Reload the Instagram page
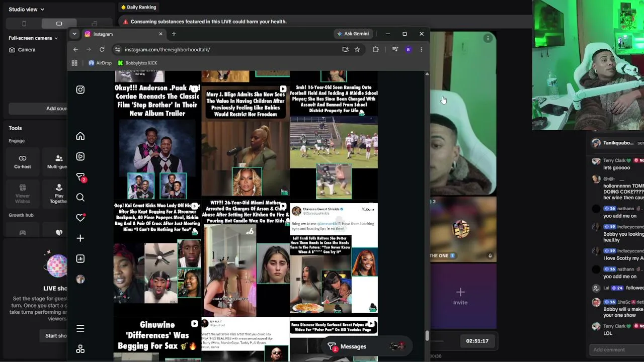The width and height of the screenshot is (644, 362). 102,49
